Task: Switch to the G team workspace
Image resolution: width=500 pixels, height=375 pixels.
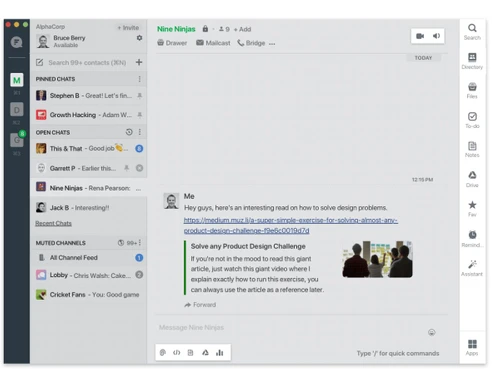Action: click(17, 140)
